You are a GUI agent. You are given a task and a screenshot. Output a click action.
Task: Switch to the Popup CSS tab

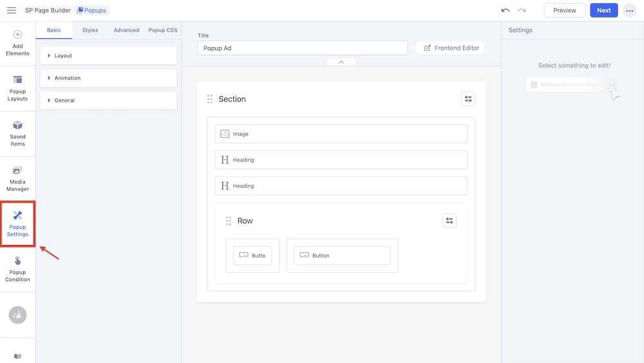click(x=162, y=30)
